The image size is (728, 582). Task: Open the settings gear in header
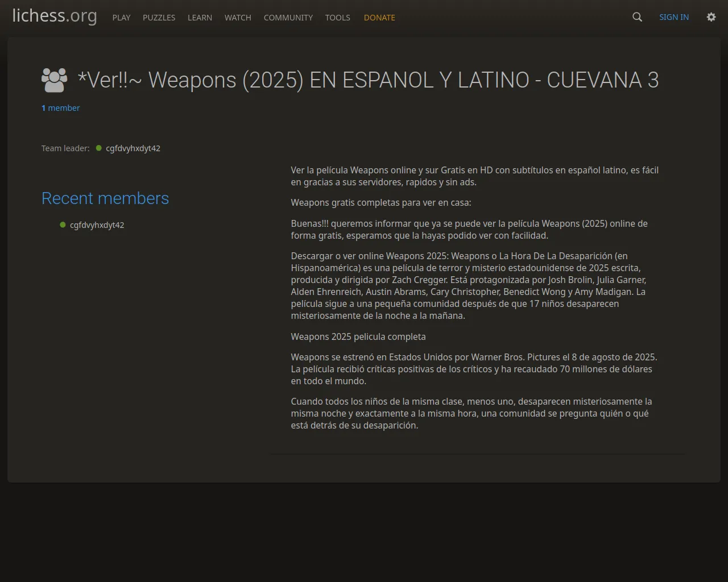pos(711,17)
